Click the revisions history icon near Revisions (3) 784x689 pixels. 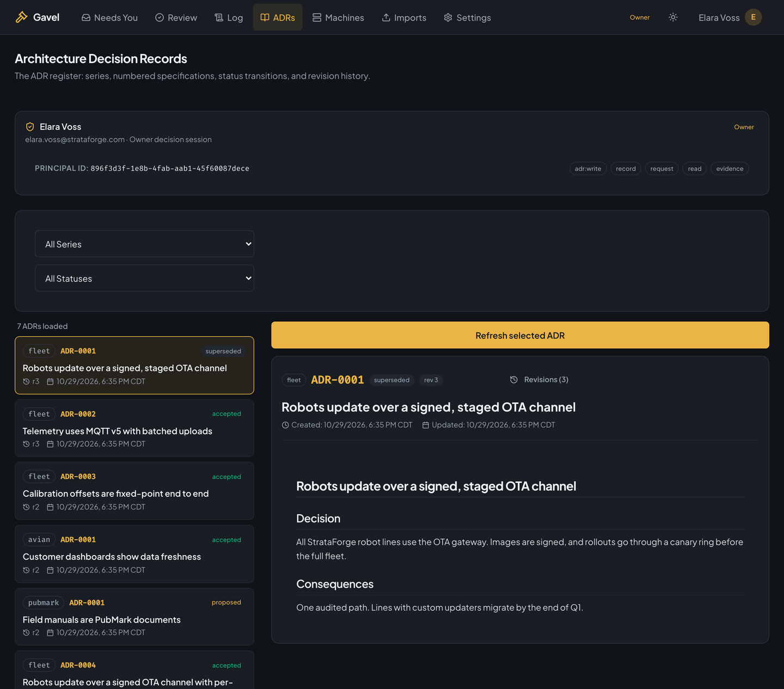click(x=513, y=380)
